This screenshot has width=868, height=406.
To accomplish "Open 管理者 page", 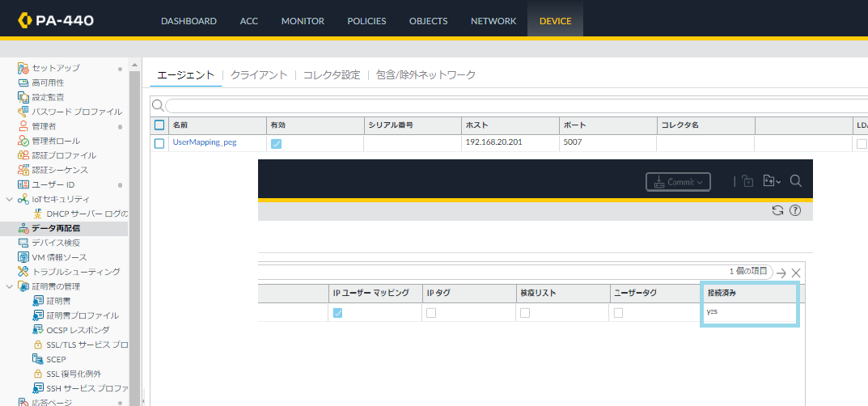I will point(44,126).
